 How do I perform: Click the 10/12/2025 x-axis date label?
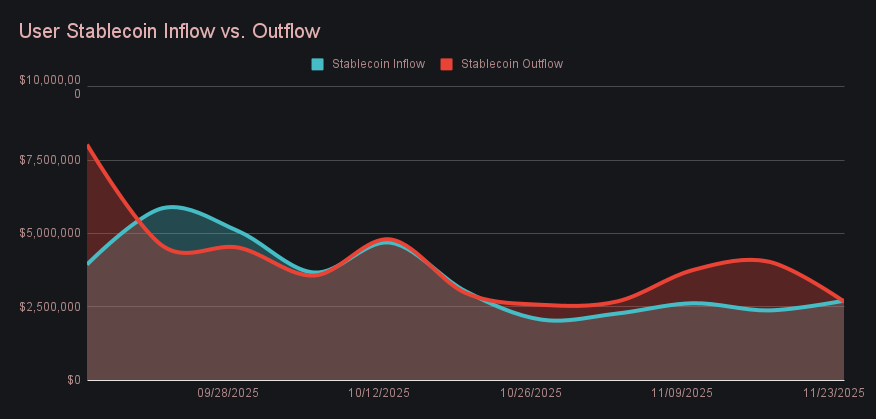tap(379, 393)
